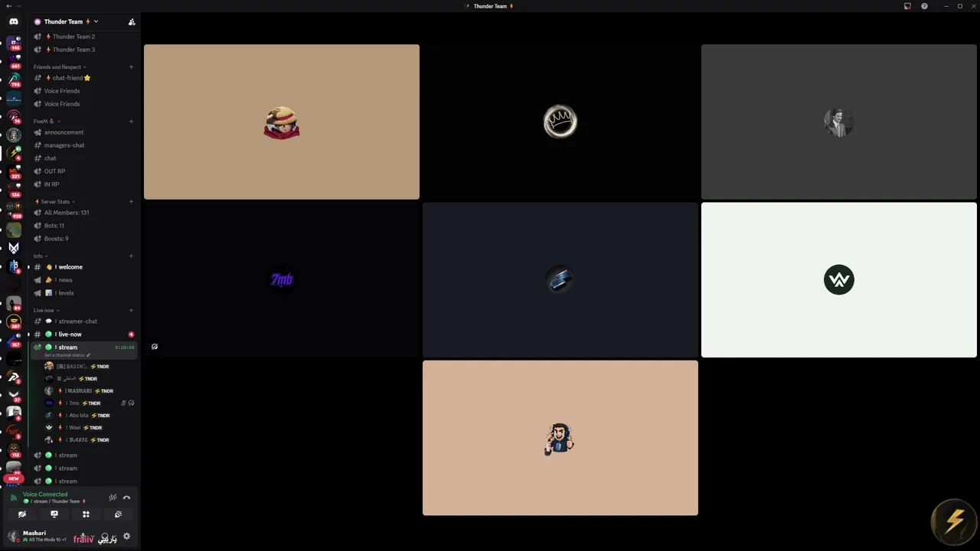Viewport: 980px width, 551px height.
Task: Add channel to Info category
Action: (x=131, y=256)
